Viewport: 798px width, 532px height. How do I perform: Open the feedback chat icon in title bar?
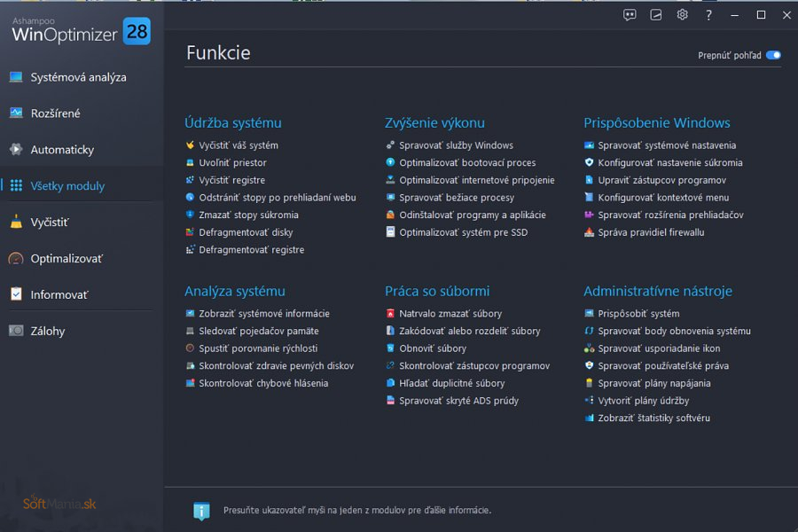coord(630,15)
